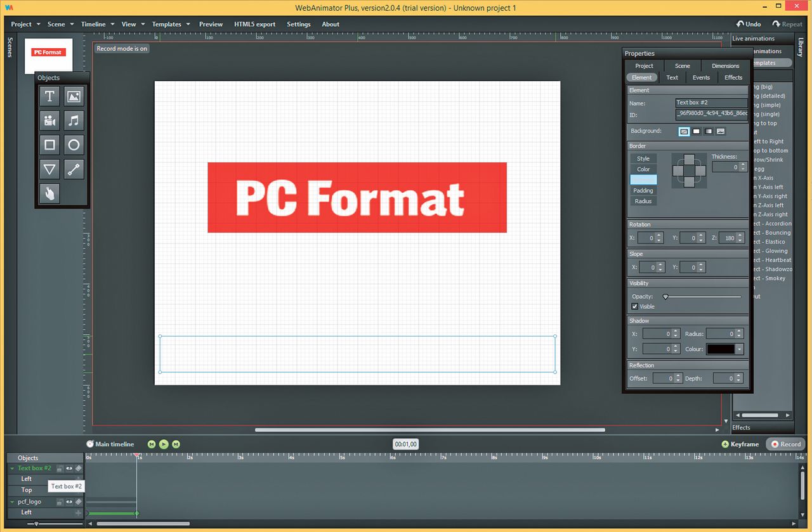The width and height of the screenshot is (812, 532).
Task: Click the add Keyframe button
Action: pyautogui.click(x=740, y=444)
